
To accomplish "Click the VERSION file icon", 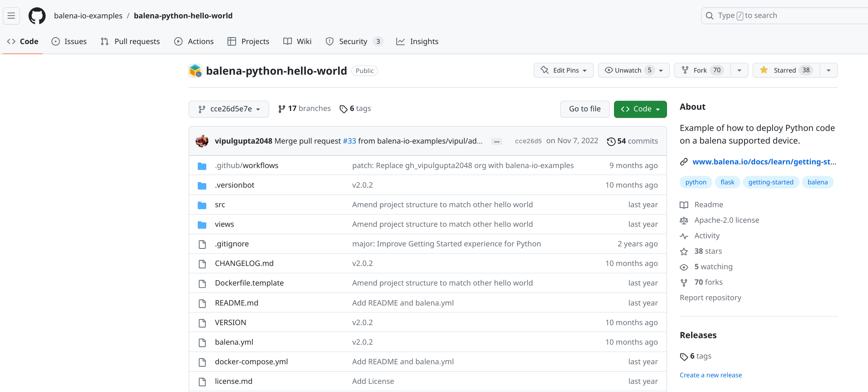I will point(202,323).
